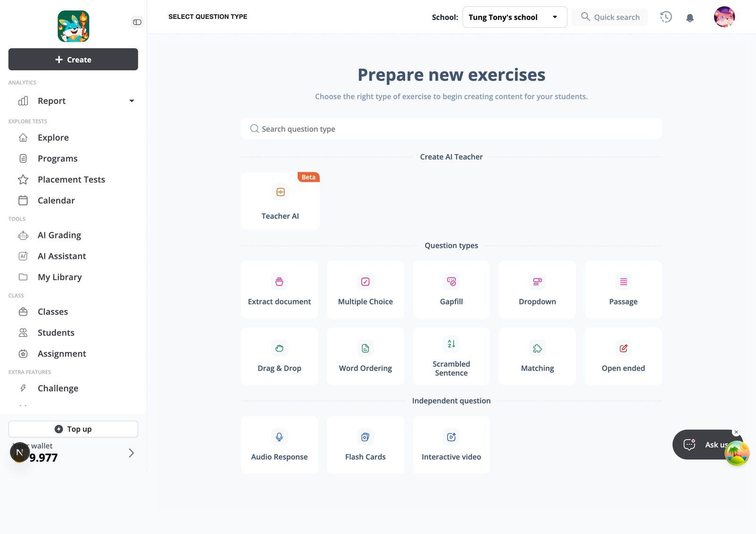Close the Ask us chat bubble
The image size is (756, 534).
736,432
